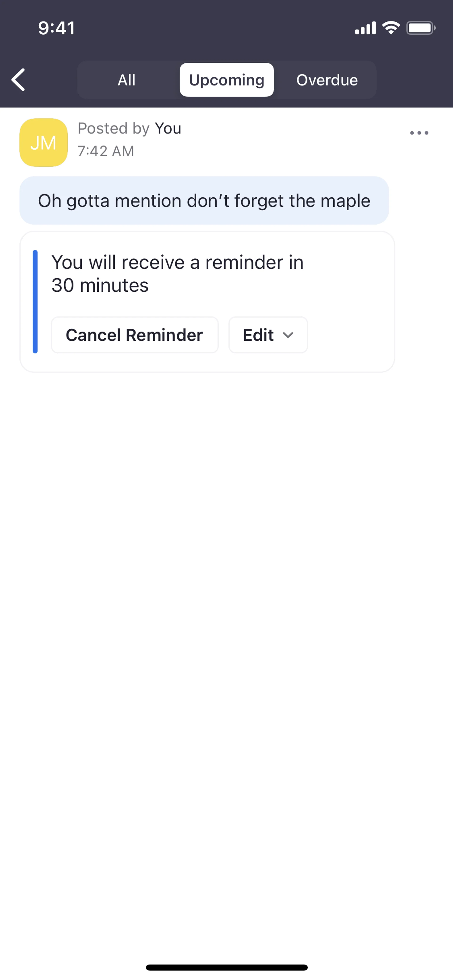Open the "Oh gotta mention" message bubble
453x980 pixels.
tap(204, 201)
